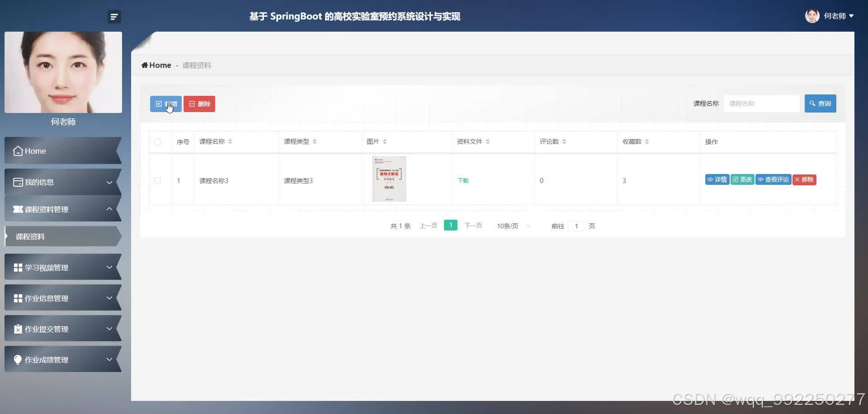868x414 pixels.
Task: Expand the 作业提交管理 sidebar menu
Action: point(63,329)
